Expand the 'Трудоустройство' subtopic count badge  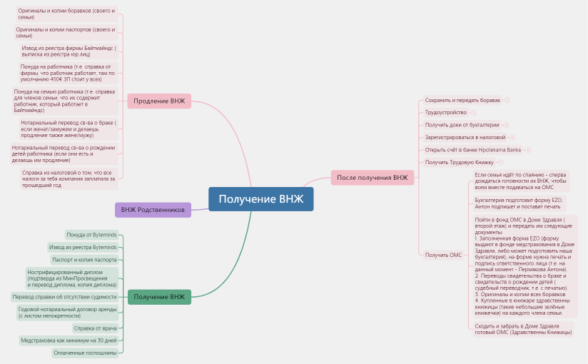(x=473, y=113)
